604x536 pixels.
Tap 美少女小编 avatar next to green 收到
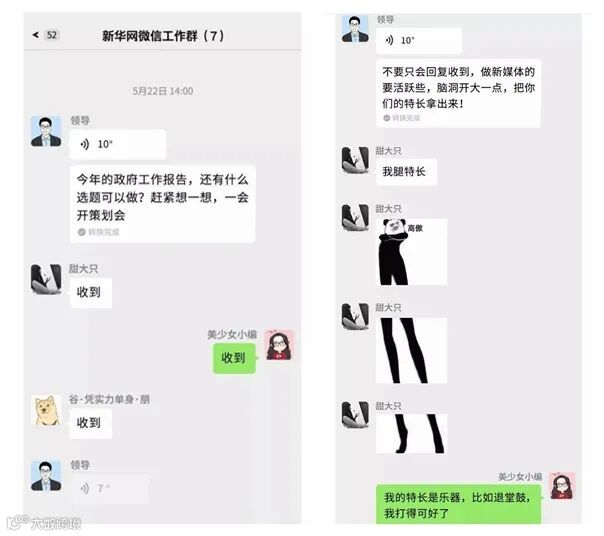click(x=280, y=345)
